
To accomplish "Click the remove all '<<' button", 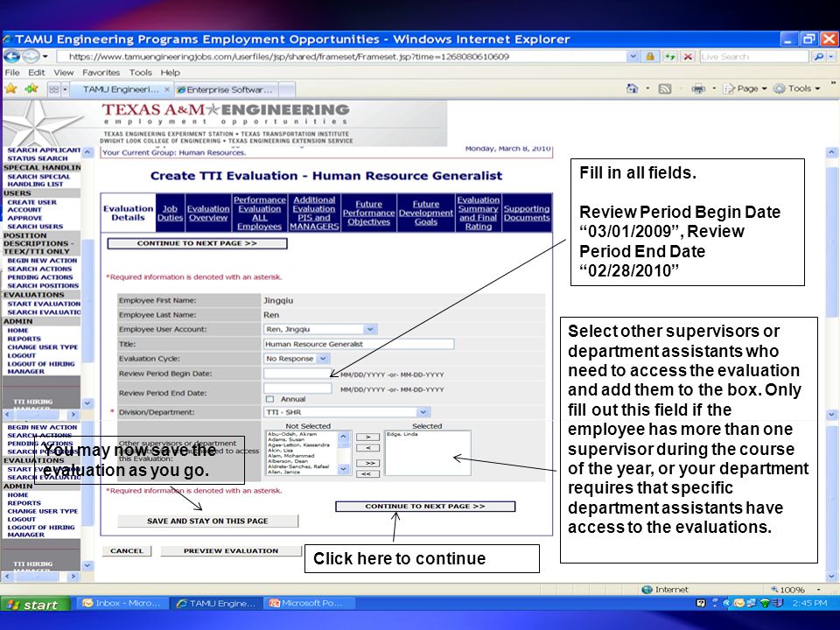I will click(367, 474).
